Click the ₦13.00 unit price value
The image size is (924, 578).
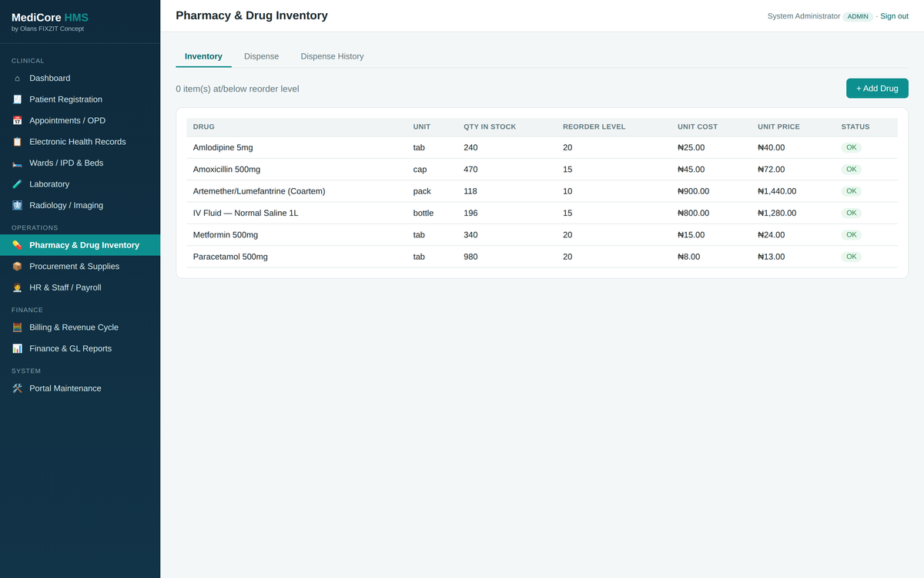(772, 257)
